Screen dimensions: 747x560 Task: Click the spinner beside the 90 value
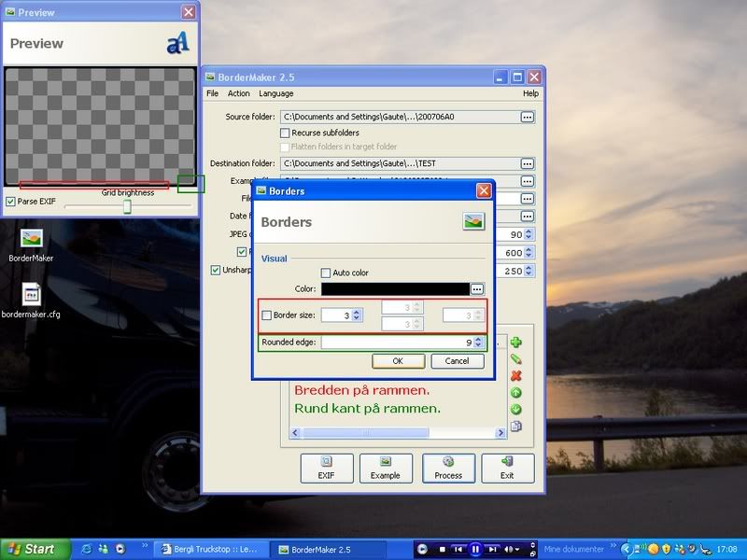529,234
